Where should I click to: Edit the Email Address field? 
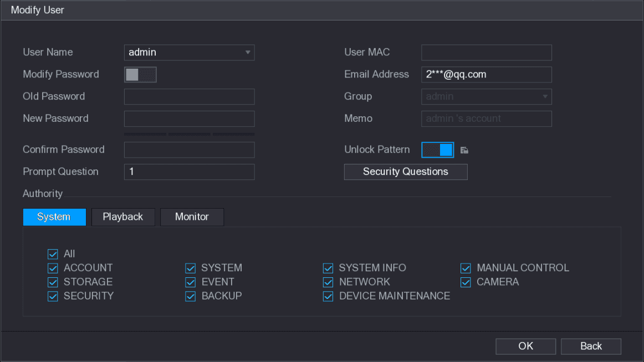point(486,75)
